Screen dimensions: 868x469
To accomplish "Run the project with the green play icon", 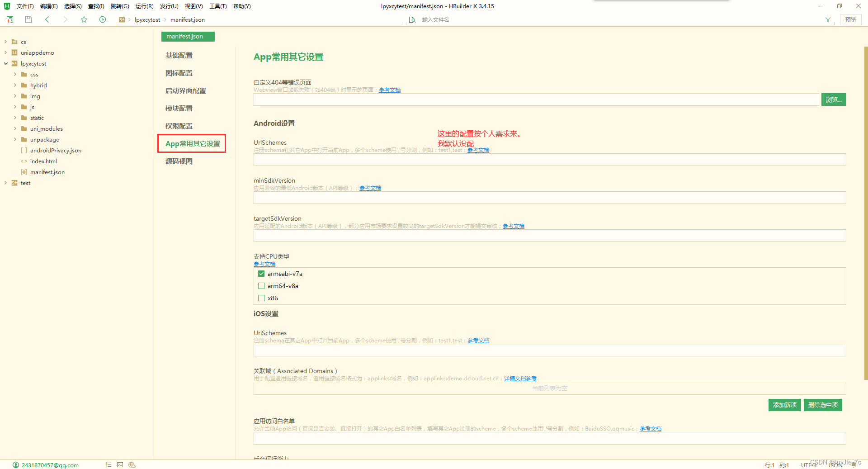I will coord(103,19).
